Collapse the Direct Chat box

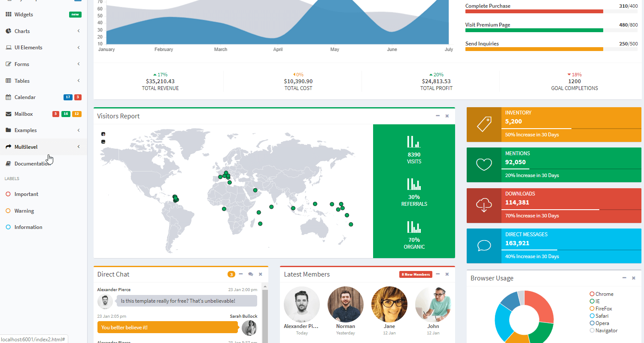tap(241, 274)
